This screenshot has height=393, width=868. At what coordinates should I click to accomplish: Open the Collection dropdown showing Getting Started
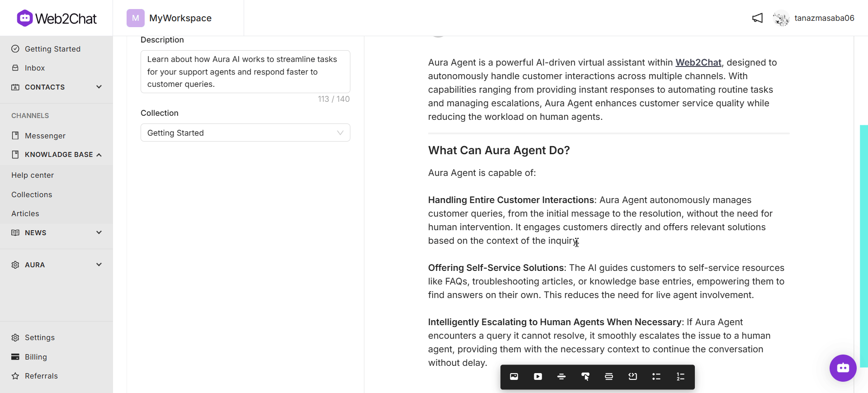click(x=245, y=133)
